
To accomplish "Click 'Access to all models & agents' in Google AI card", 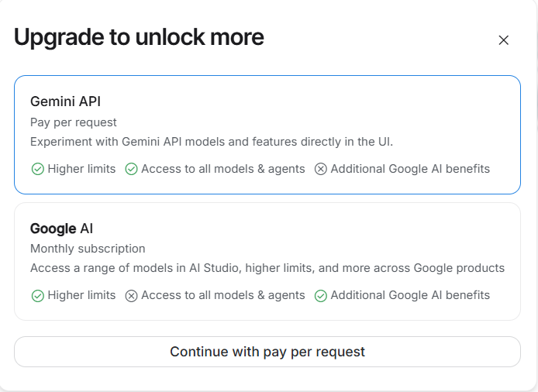I will [223, 295].
